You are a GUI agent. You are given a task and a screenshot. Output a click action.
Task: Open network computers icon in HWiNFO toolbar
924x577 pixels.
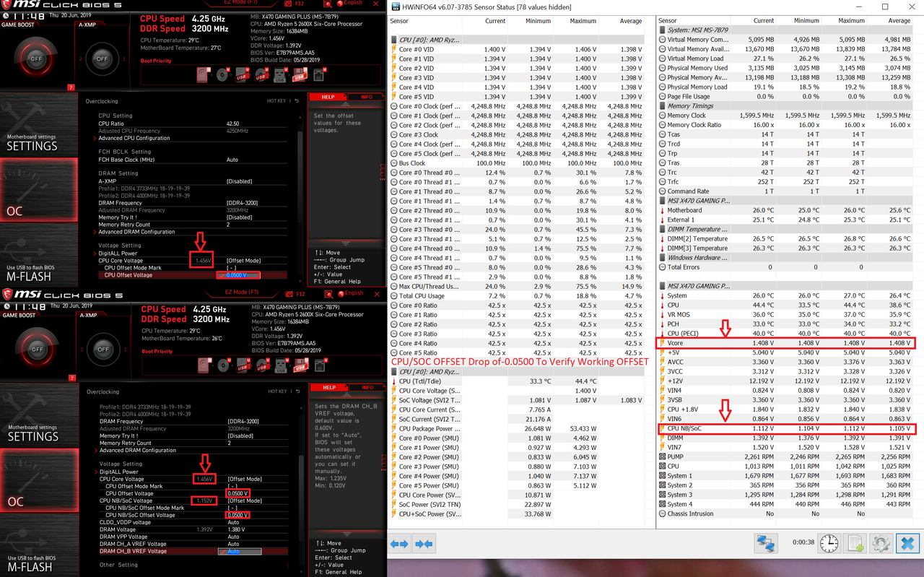(x=766, y=543)
